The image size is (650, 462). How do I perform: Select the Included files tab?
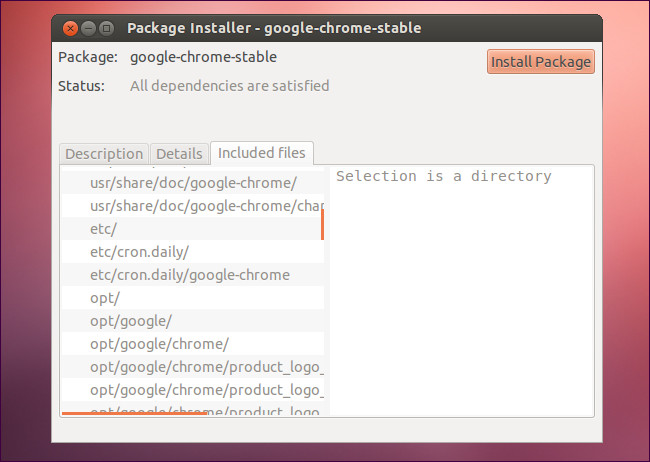263,153
